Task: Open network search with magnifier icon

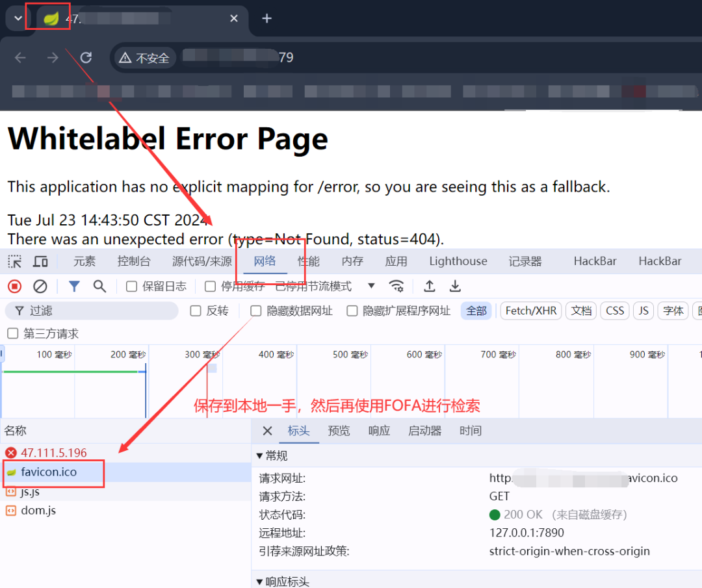Action: tap(99, 287)
